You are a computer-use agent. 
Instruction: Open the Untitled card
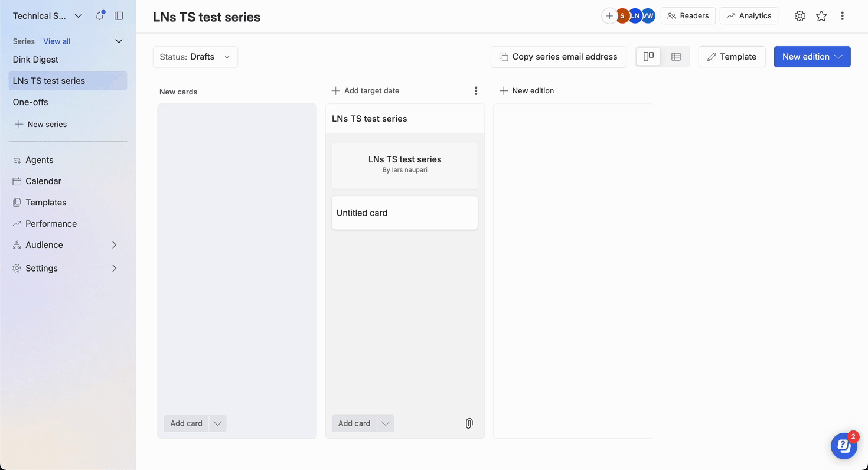click(404, 213)
